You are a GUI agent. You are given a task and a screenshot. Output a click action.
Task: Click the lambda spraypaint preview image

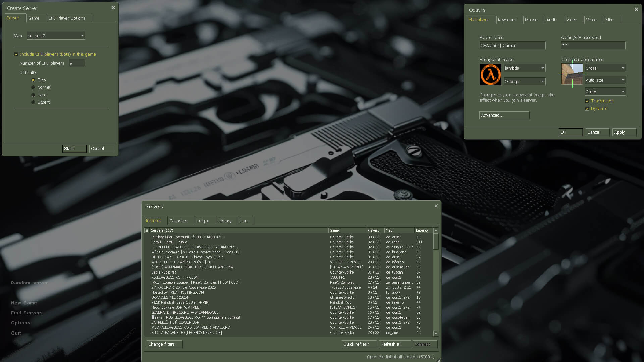490,75
